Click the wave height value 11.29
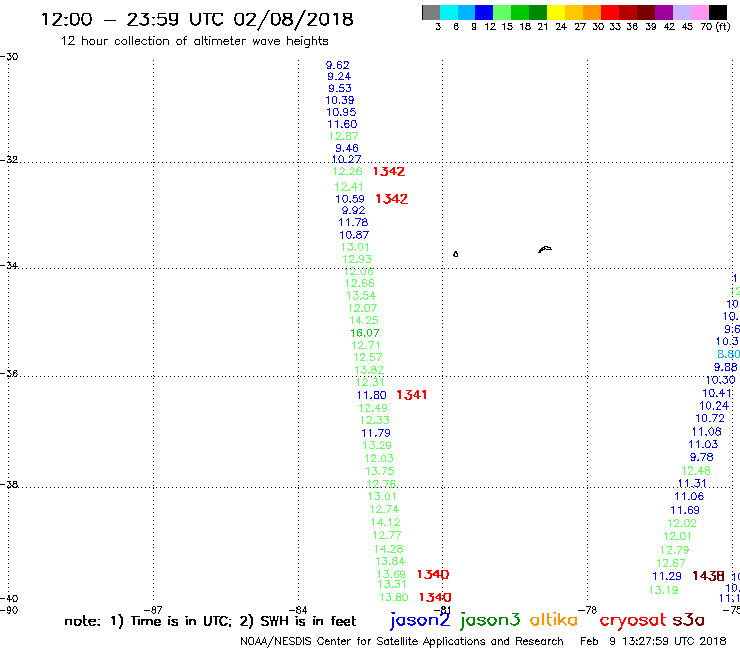This screenshot has height=650, width=740. [x=667, y=577]
